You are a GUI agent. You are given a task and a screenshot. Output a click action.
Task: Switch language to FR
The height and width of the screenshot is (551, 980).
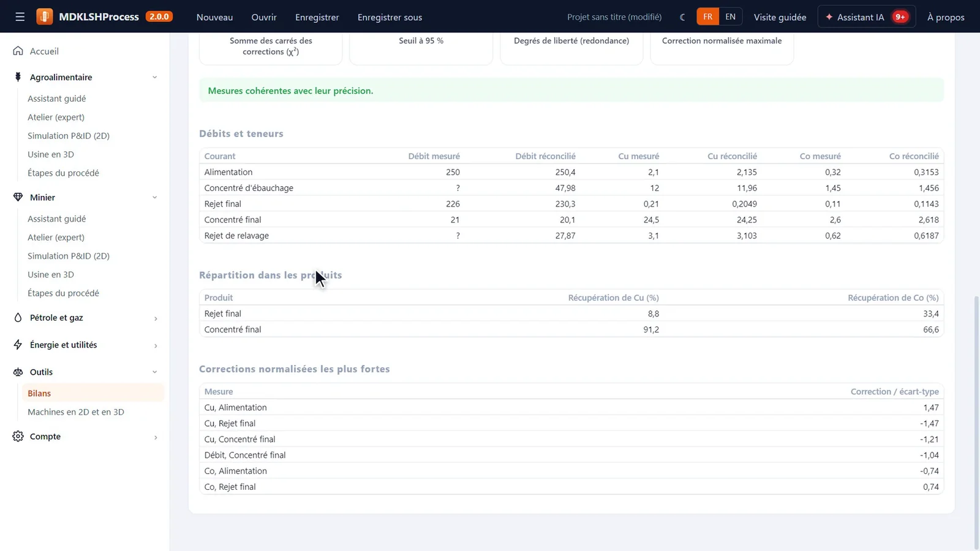pyautogui.click(x=707, y=17)
